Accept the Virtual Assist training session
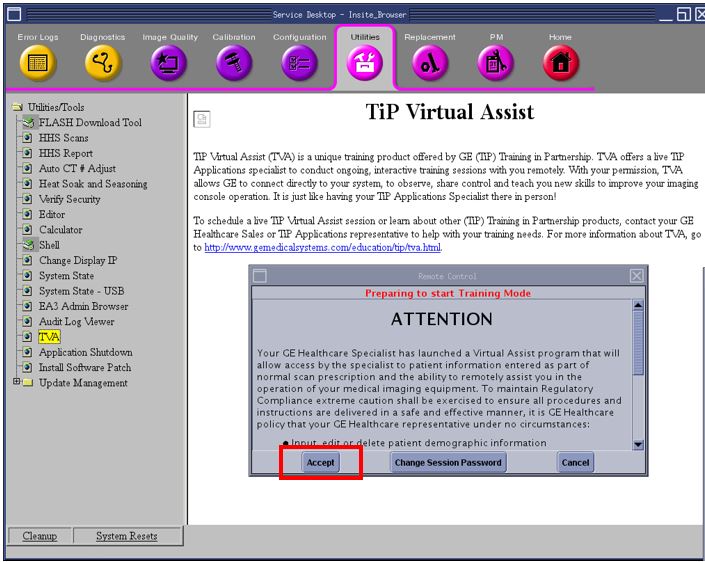Image resolution: width=705 pixels, height=562 pixels. [x=320, y=462]
